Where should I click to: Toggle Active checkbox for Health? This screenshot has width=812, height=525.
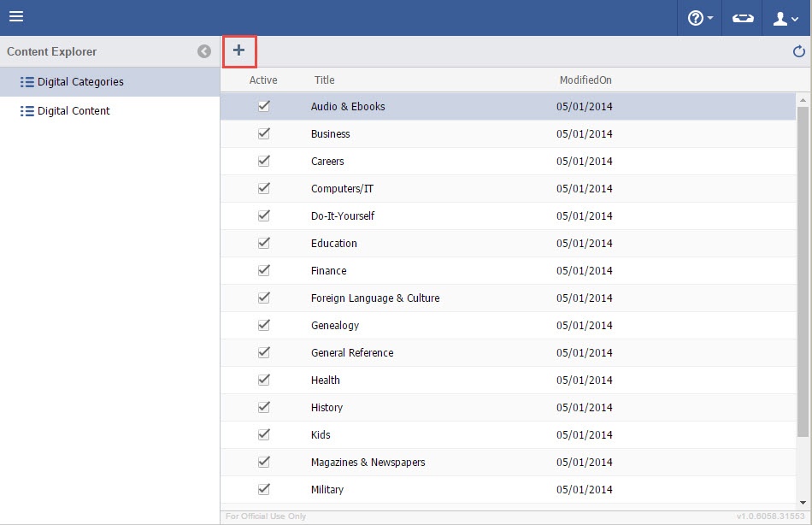click(x=264, y=380)
